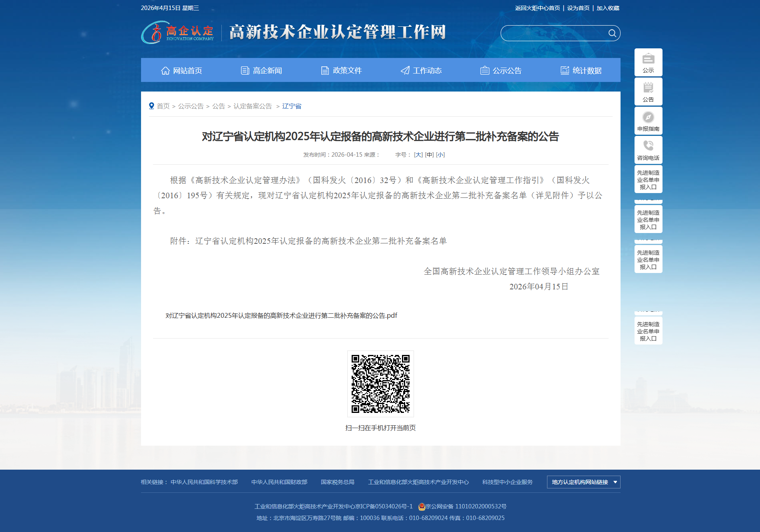Open the 工作动态 navigation menu

(x=422, y=71)
